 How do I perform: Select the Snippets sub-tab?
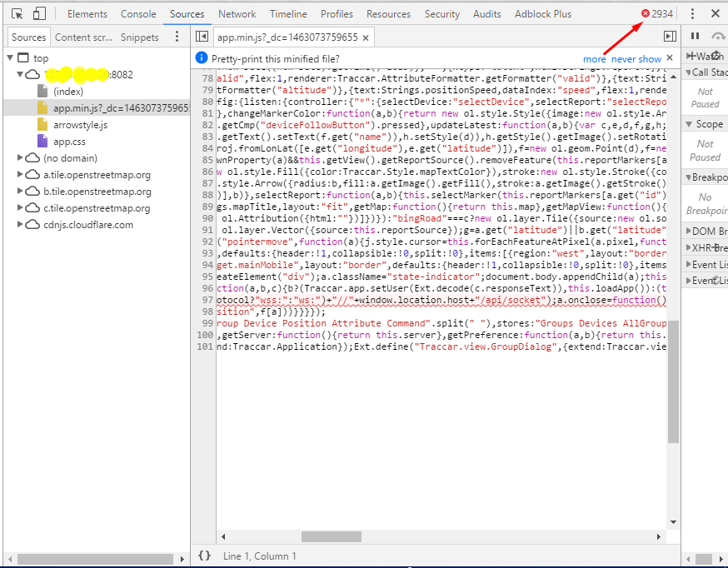[139, 37]
